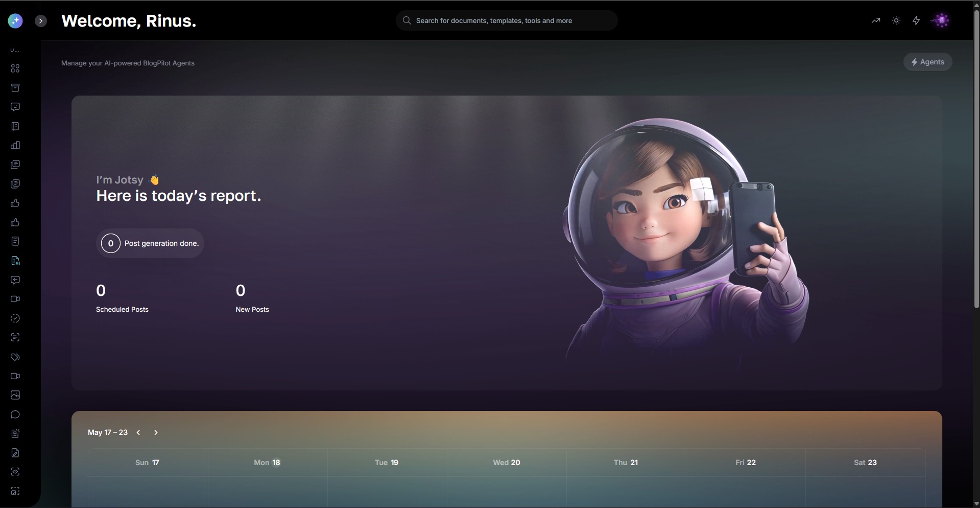This screenshot has height=508, width=980.
Task: Click the thumbs-up icon directly below the stacked documents icons
Action: (x=15, y=203)
